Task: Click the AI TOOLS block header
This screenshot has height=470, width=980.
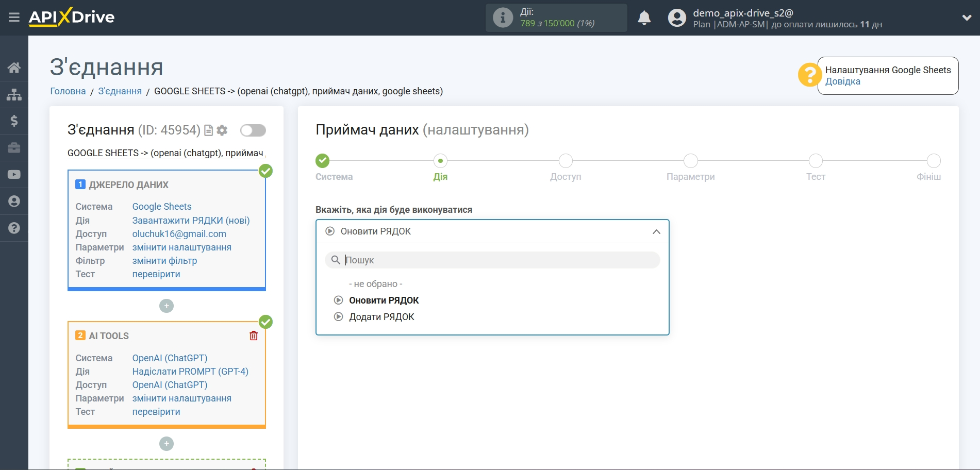Action: [109, 336]
